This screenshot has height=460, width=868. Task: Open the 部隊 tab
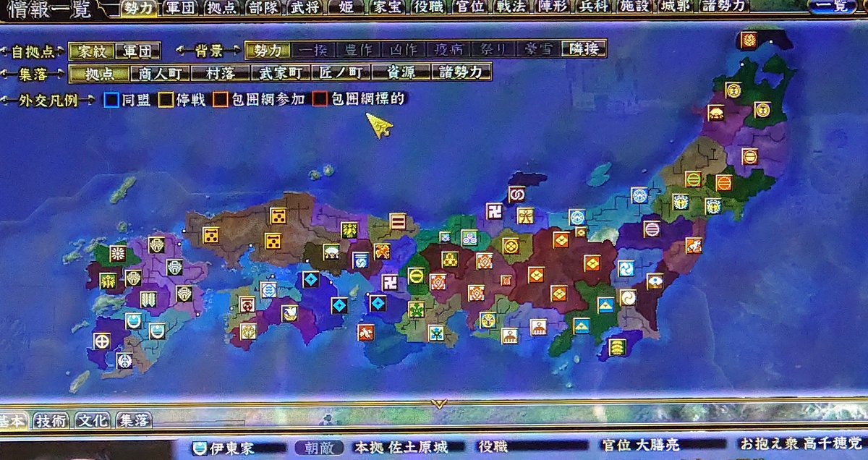[264, 7]
